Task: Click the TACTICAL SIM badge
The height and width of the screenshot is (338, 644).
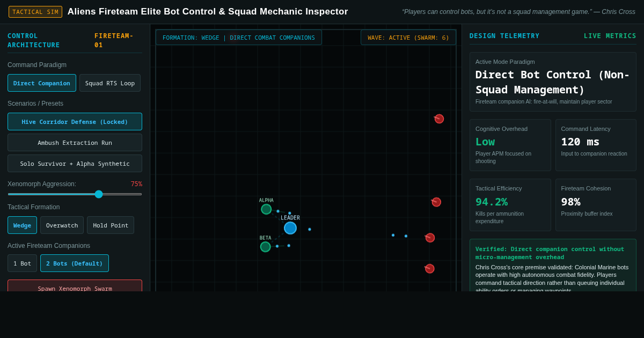Action: coord(35,12)
